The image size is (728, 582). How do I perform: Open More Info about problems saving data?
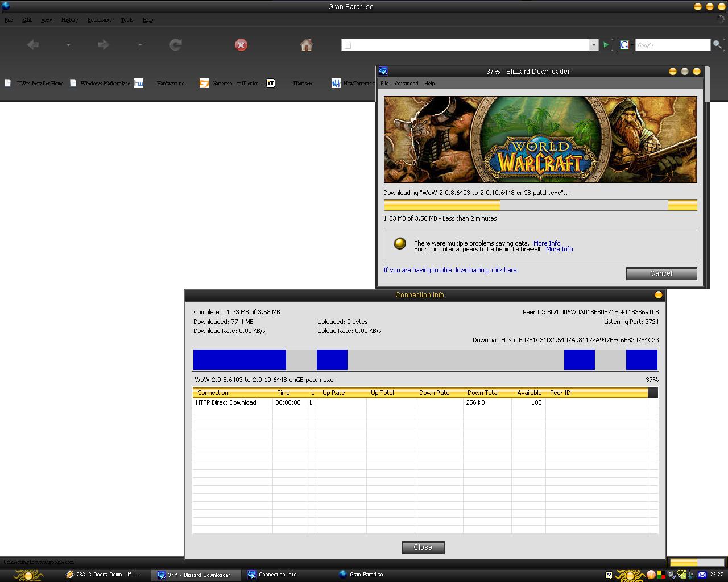547,243
